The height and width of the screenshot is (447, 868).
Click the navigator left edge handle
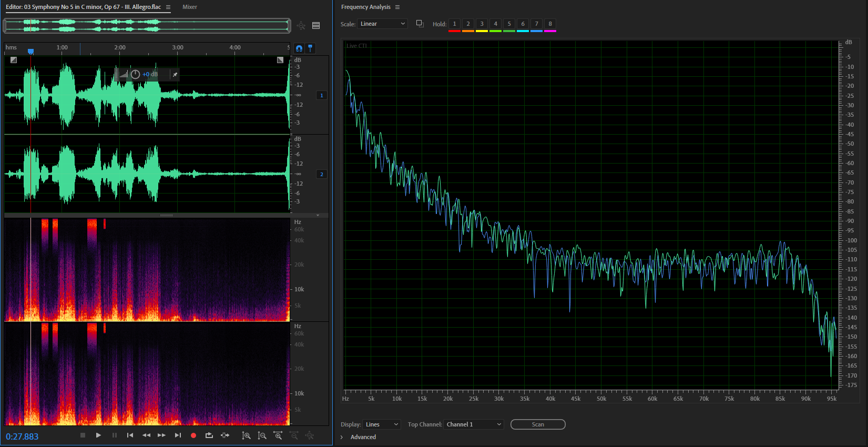[x=5, y=25]
